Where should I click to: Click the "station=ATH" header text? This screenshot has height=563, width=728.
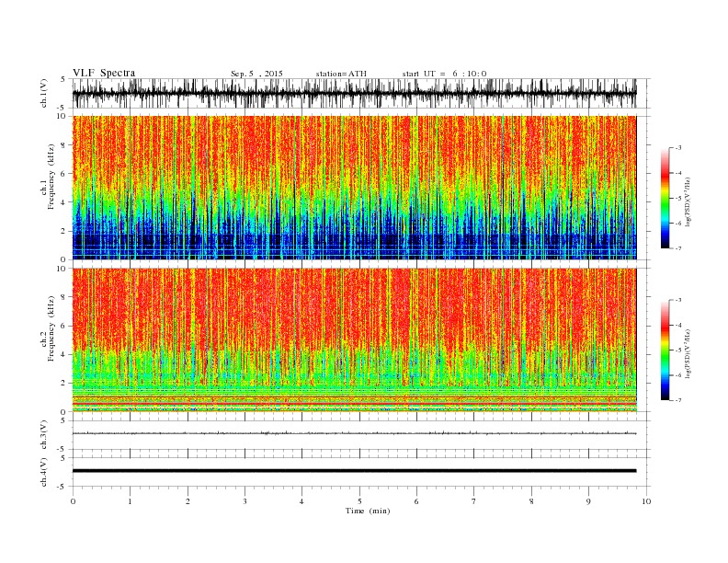click(341, 74)
